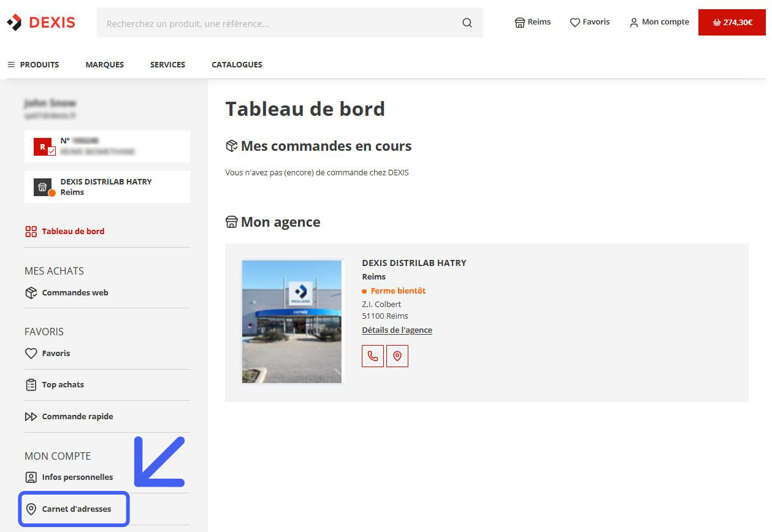Click the Tableau de bord grid icon
Screen dimensions: 772x532
(31, 232)
